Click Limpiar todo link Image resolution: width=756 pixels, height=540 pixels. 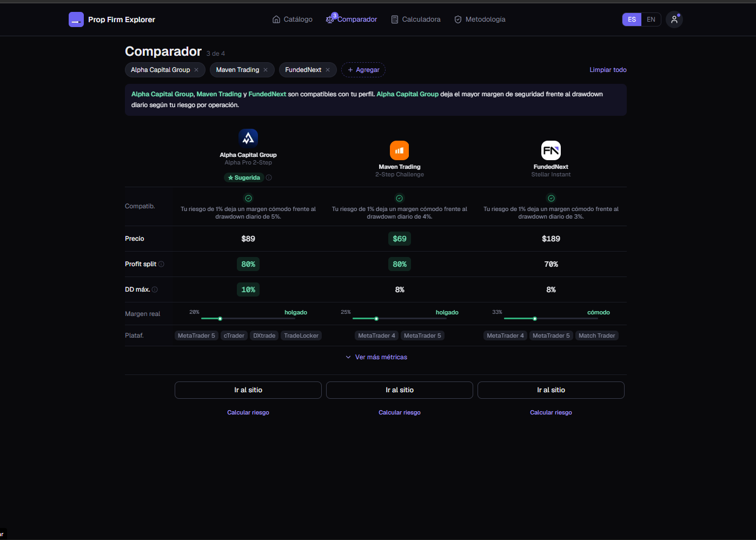click(608, 70)
